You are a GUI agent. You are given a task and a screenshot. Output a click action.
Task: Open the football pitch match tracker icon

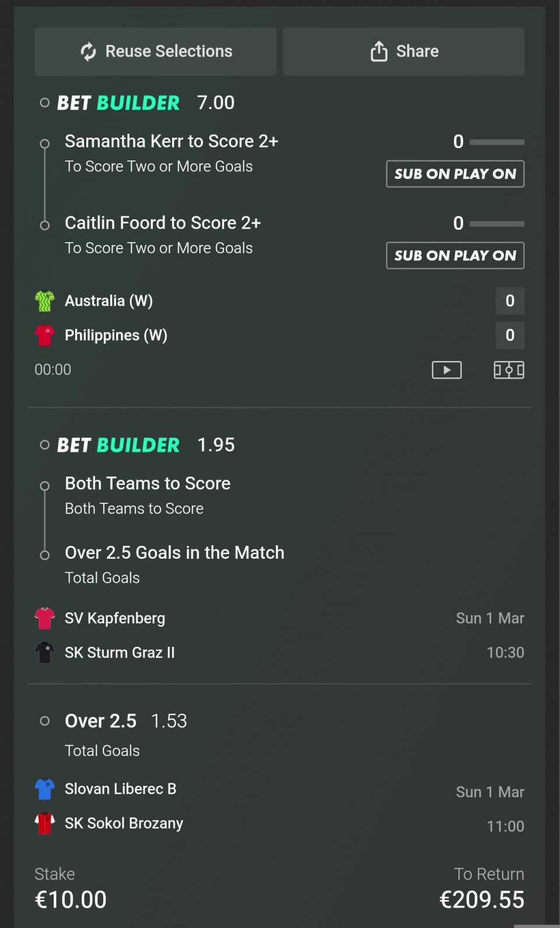(509, 370)
